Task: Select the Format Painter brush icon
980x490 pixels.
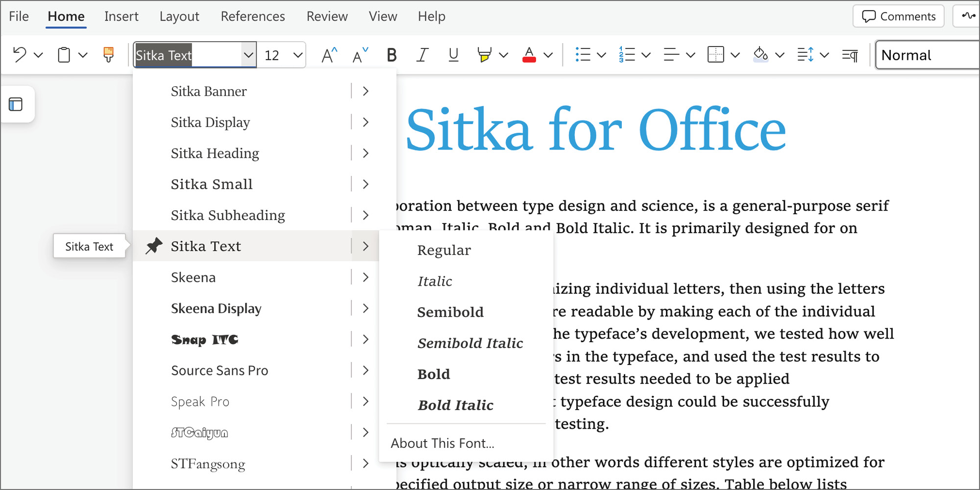Action: 108,54
